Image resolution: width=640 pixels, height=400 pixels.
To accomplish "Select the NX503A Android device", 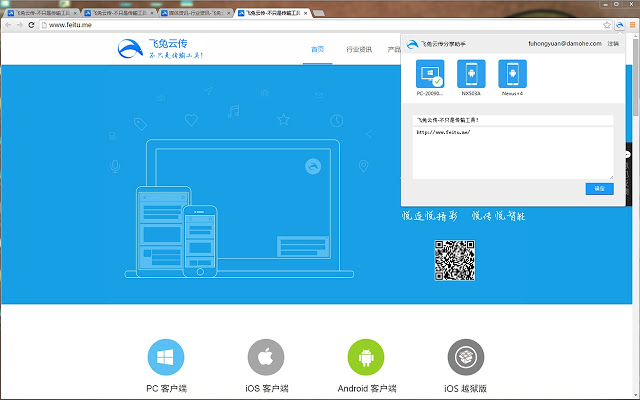I will click(471, 74).
